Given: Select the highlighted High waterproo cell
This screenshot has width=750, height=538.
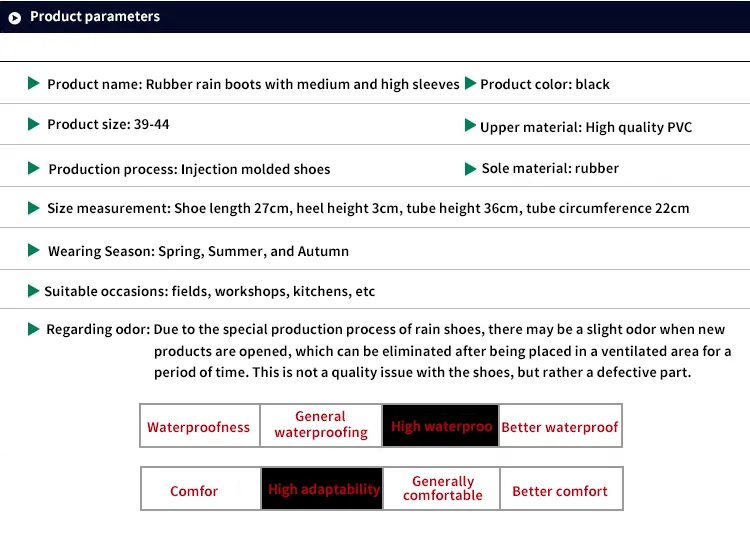Looking at the screenshot, I should click(x=441, y=426).
